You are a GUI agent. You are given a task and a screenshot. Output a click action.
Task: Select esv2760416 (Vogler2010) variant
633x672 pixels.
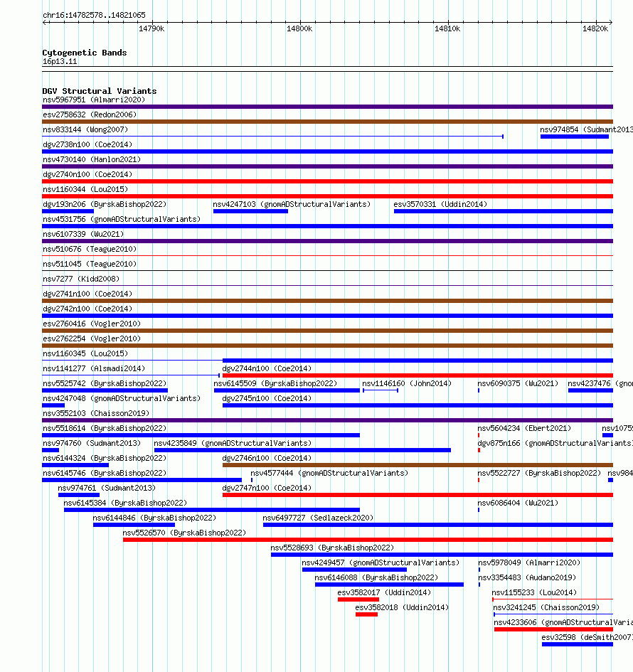pyautogui.click(x=92, y=324)
